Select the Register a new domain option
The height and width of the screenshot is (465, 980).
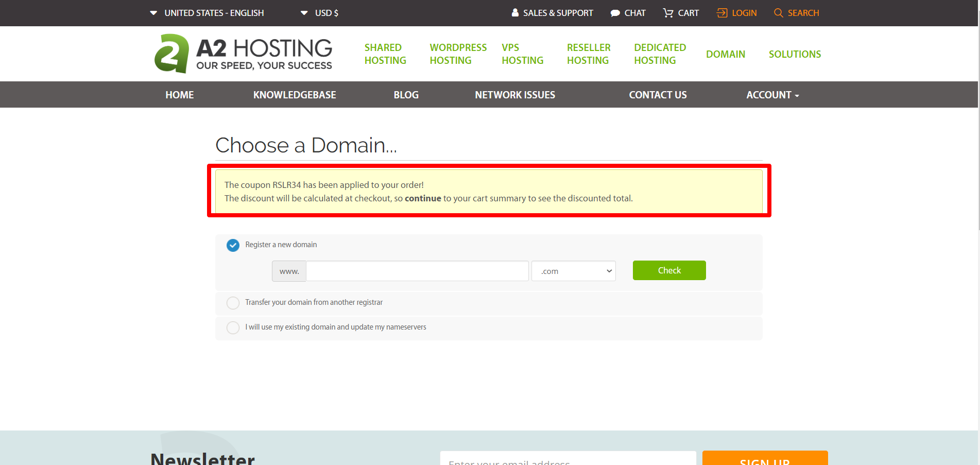[233, 245]
